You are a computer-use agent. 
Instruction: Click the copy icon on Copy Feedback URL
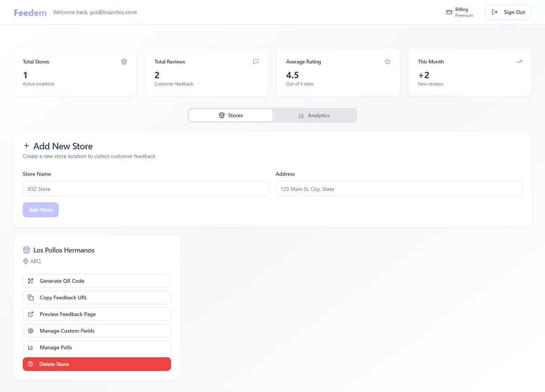[31, 297]
